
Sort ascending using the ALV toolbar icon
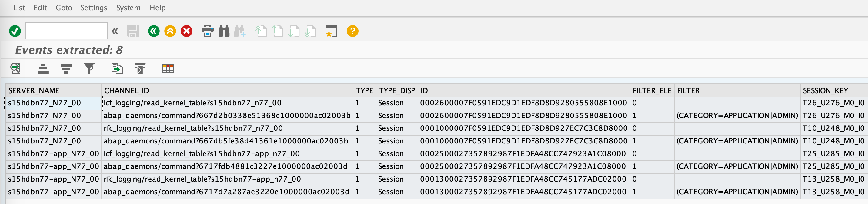(43, 69)
